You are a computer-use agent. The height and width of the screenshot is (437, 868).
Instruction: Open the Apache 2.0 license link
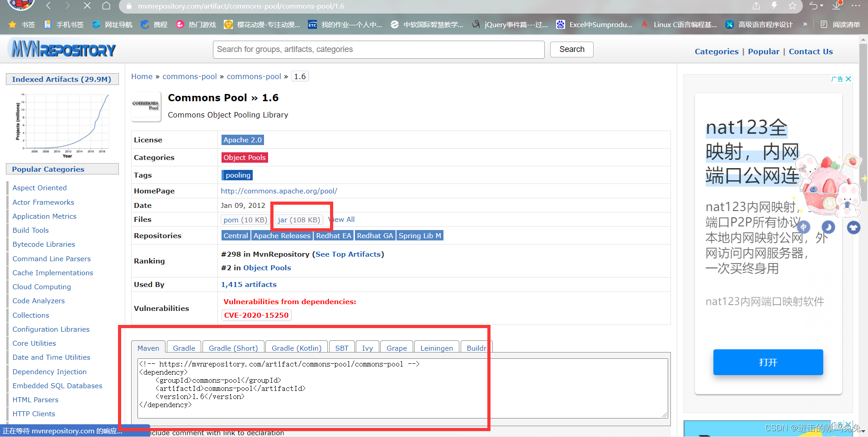tap(242, 140)
